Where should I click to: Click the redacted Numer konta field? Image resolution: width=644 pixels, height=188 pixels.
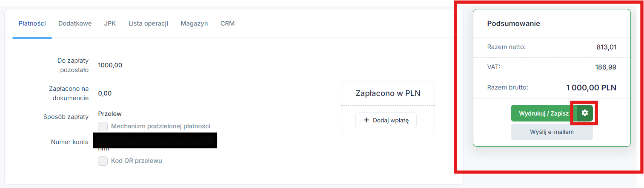(155, 140)
